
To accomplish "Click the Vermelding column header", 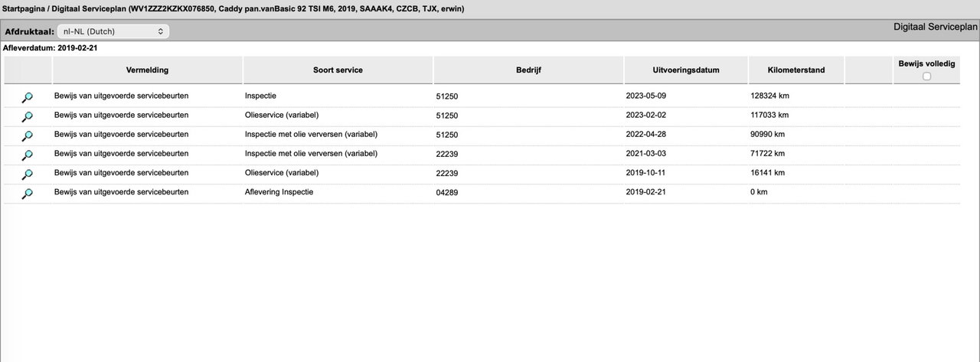I will click(147, 70).
